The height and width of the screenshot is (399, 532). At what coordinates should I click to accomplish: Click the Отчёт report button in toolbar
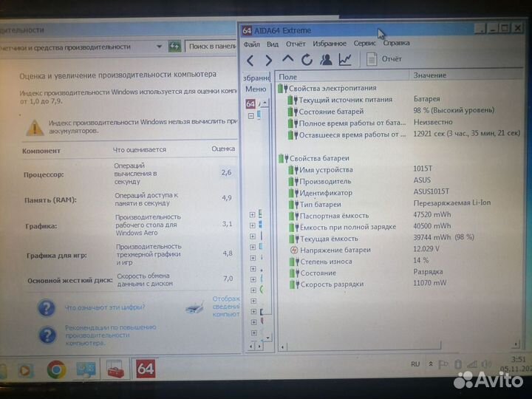pos(384,59)
